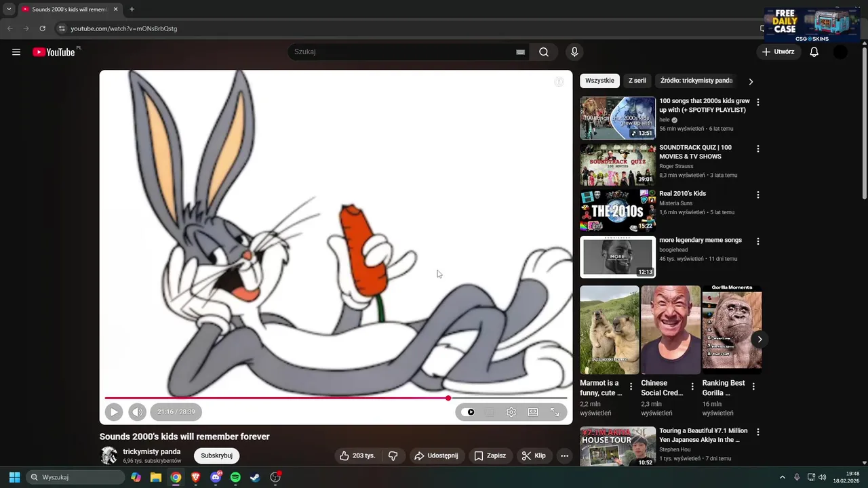This screenshot has height=488, width=868.
Task: Reload the page in the browser toolbar
Action: (42, 28)
